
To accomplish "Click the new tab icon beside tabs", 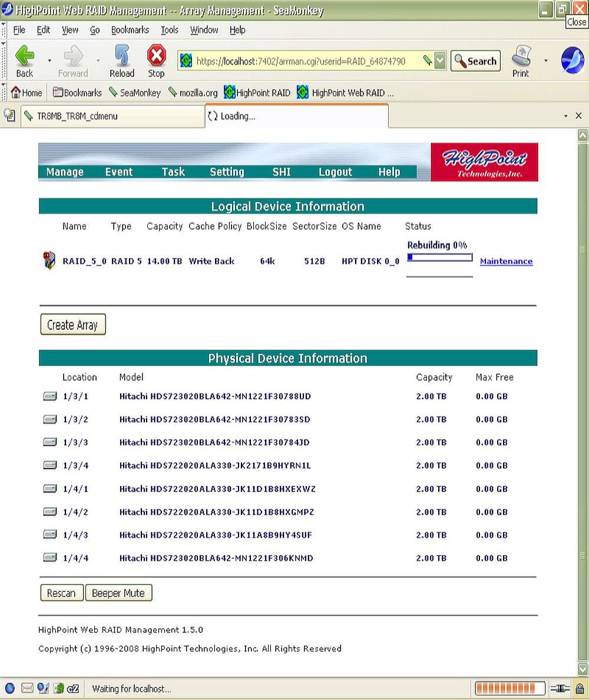I will click(9, 115).
